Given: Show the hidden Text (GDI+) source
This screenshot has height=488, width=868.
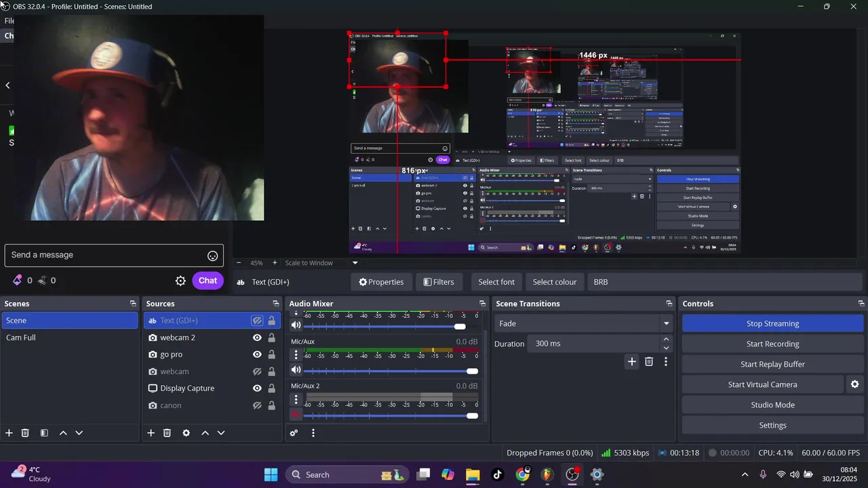Looking at the screenshot, I should pos(257,321).
